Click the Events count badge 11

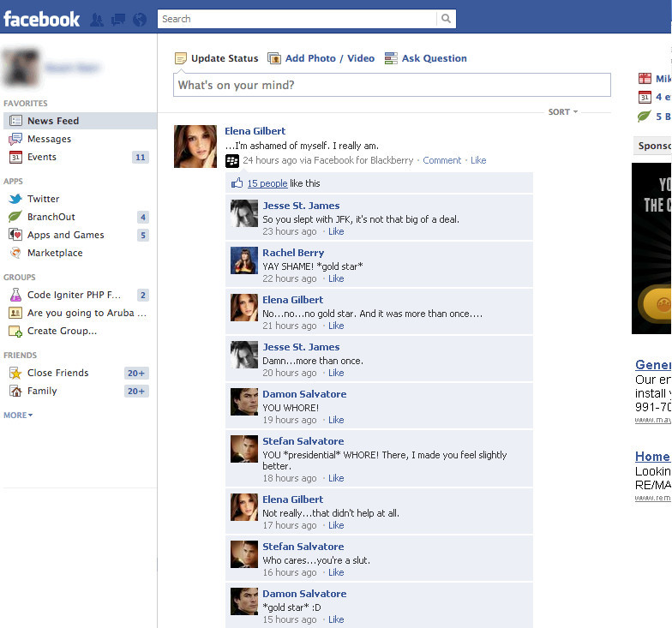[x=141, y=158]
